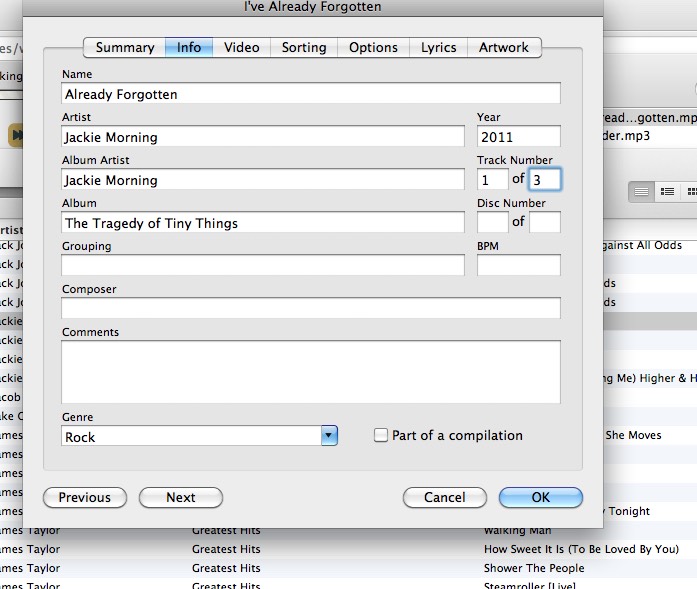Focus the BPM field
The height and width of the screenshot is (589, 697).
click(519, 265)
